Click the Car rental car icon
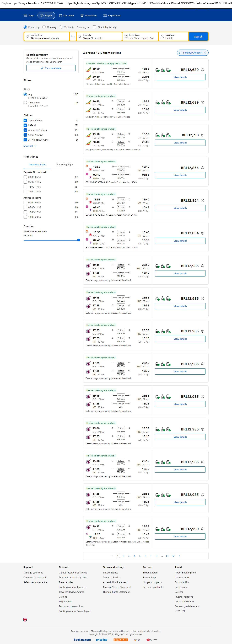Screen dimensions: 232x644 click(61, 15)
